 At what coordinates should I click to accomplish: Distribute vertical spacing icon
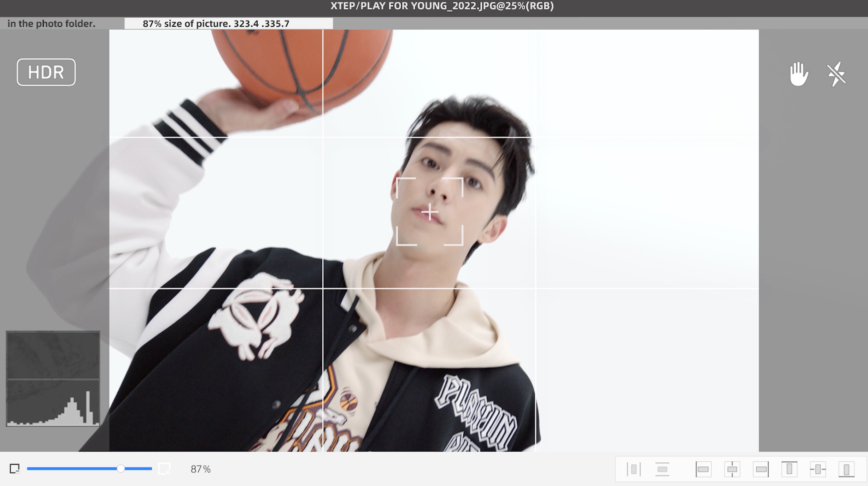pyautogui.click(x=662, y=469)
